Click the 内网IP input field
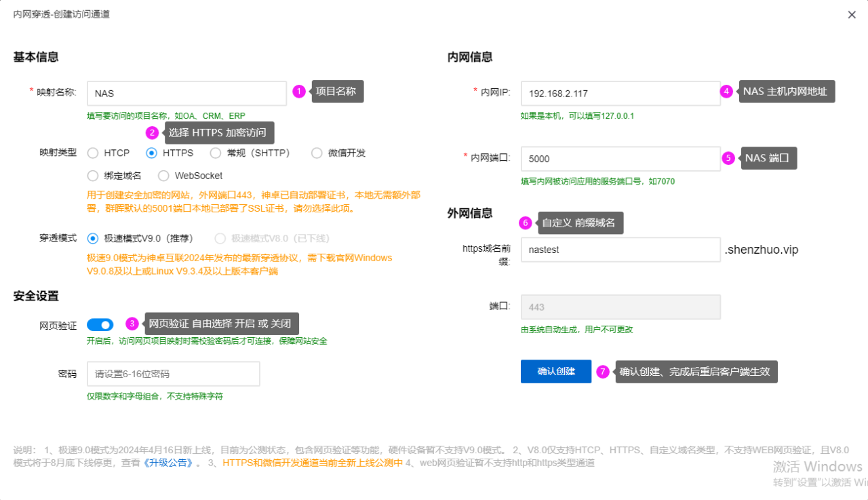 pos(620,94)
